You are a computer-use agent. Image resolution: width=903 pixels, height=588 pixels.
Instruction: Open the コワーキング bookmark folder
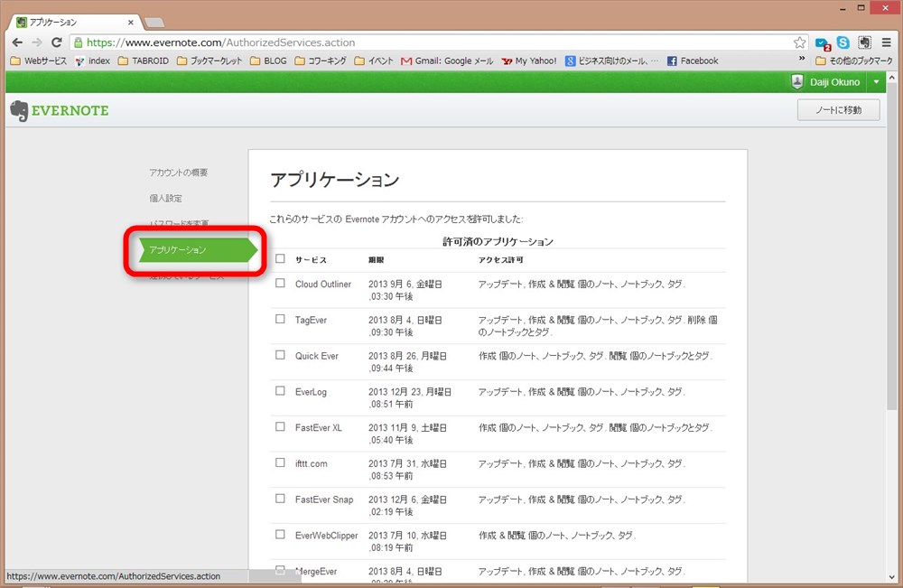(x=321, y=61)
